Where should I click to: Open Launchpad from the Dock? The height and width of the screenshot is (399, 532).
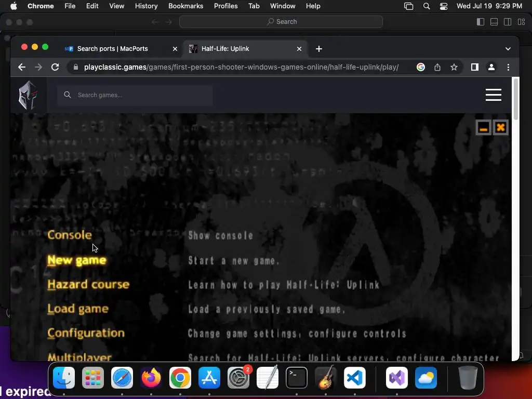click(x=92, y=378)
